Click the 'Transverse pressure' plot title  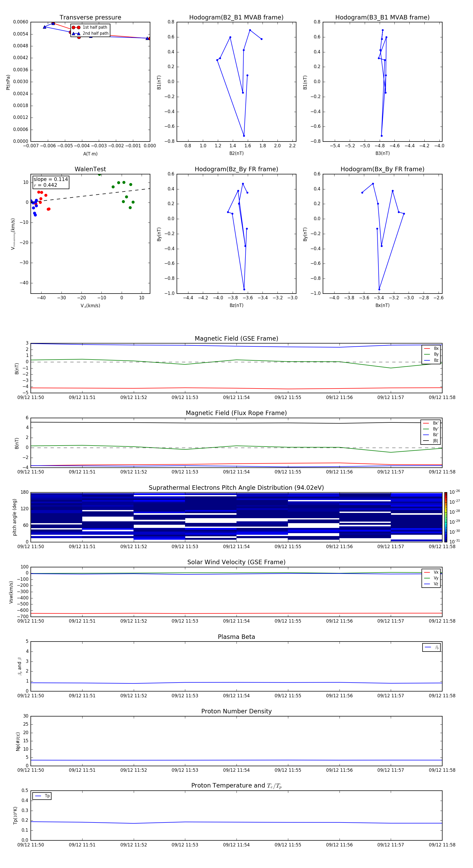(90, 17)
